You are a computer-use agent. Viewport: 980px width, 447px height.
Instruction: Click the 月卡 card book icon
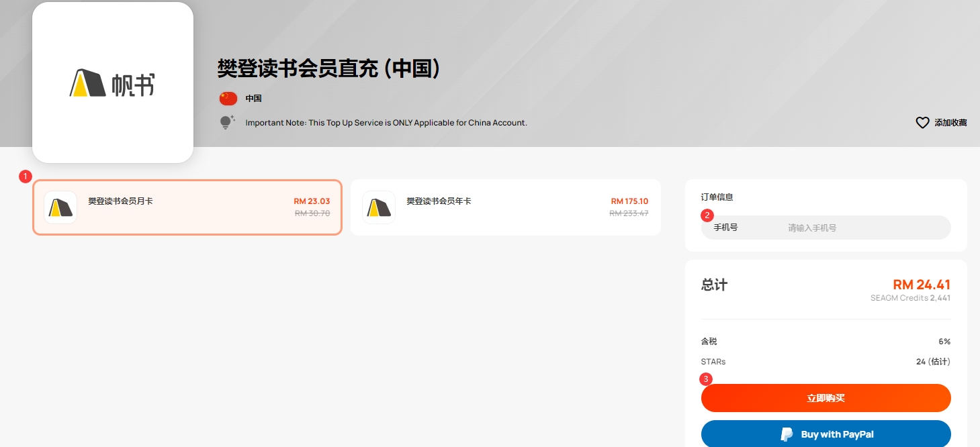(60, 207)
